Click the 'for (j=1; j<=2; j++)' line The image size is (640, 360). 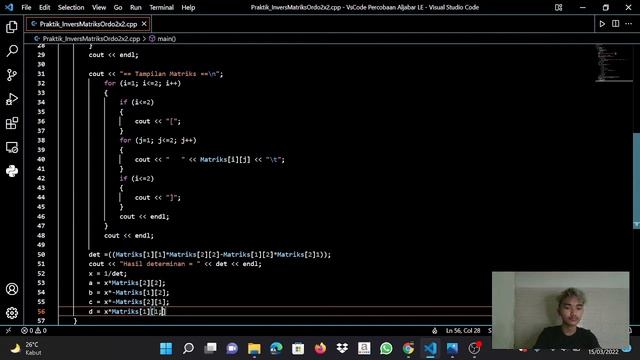[158, 140]
